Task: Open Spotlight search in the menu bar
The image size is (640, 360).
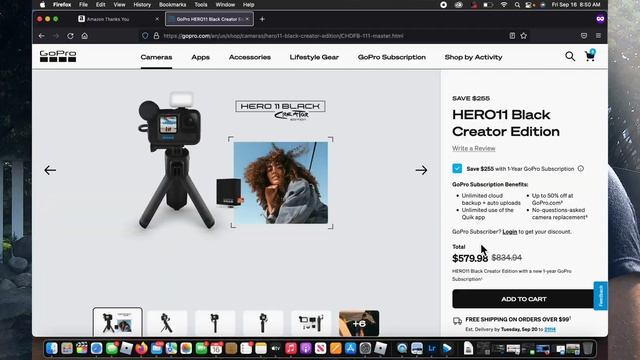Action: click(517, 5)
